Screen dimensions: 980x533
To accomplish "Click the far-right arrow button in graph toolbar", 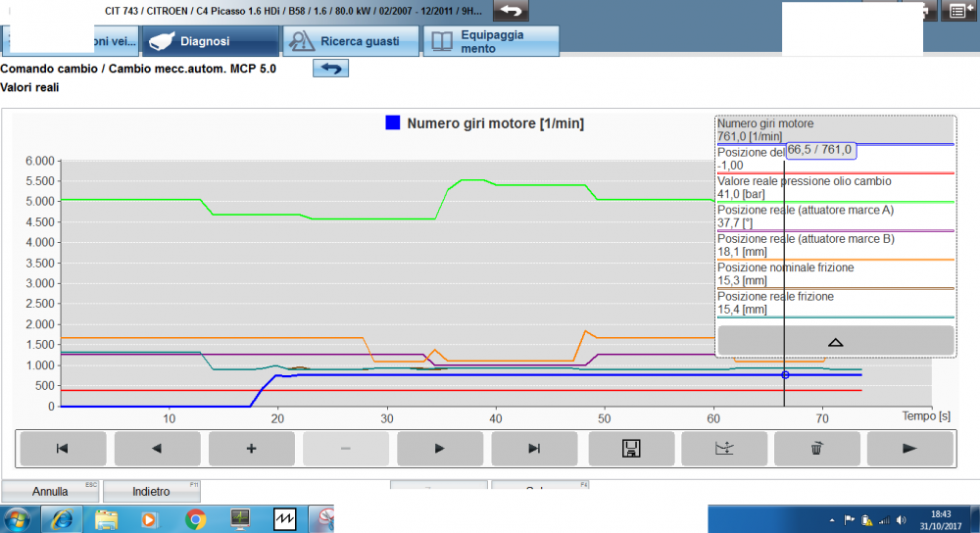I will (x=909, y=448).
